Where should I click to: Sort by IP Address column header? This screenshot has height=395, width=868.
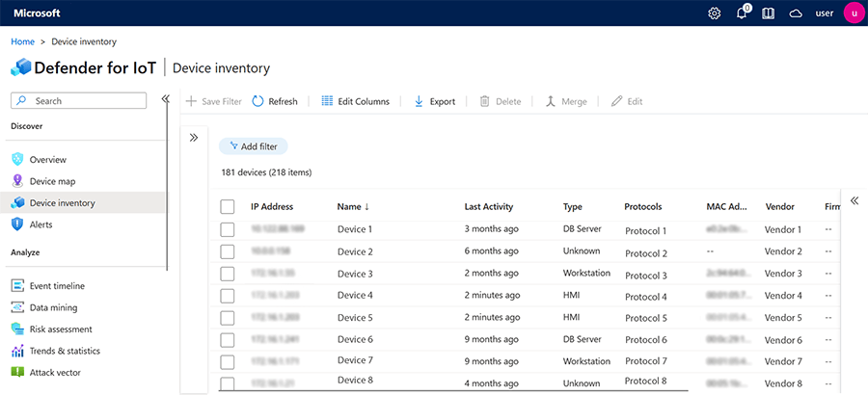coord(272,207)
